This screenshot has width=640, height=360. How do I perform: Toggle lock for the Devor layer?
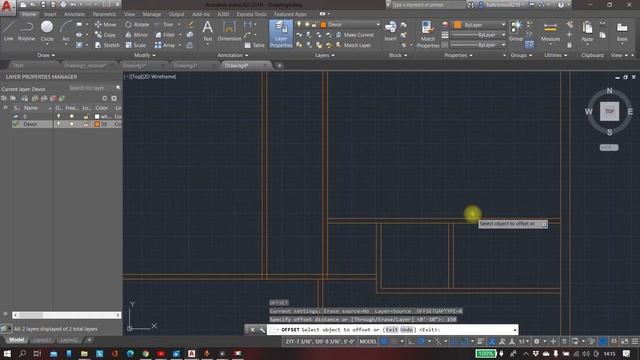(86, 124)
